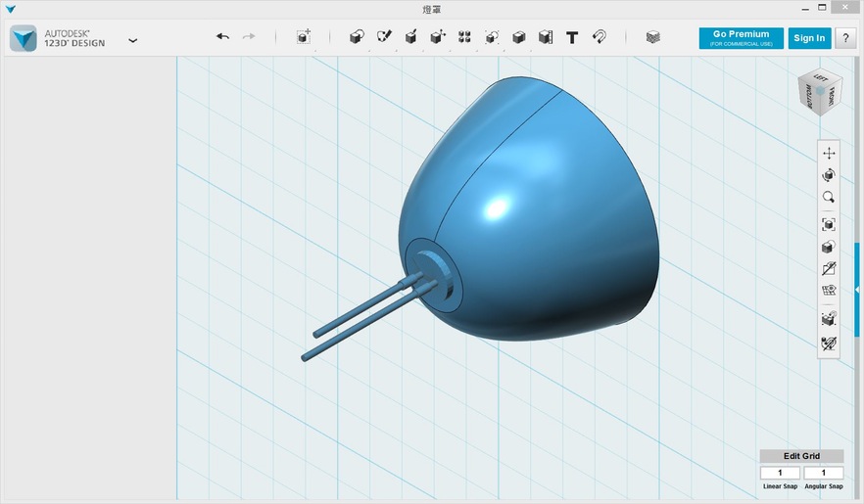Click the view cube orientation widget
This screenshot has height=504, width=864.
click(x=820, y=91)
